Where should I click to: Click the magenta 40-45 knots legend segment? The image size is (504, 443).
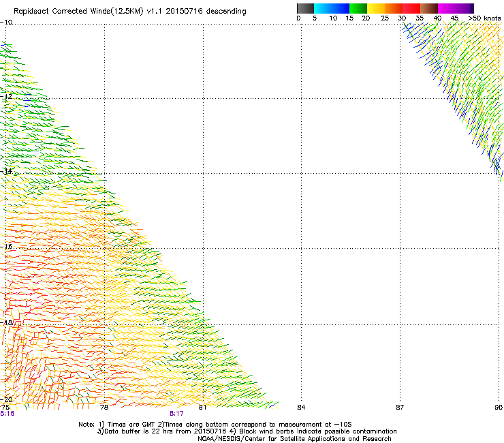point(447,8)
